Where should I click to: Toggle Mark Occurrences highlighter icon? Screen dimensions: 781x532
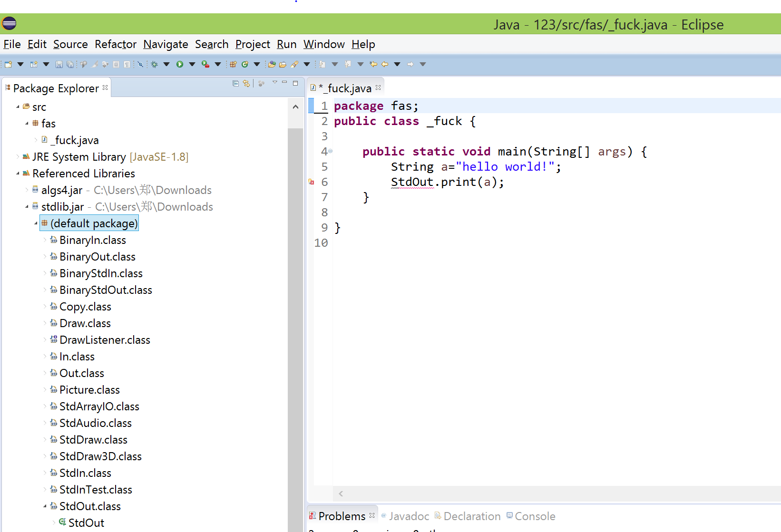tap(95, 64)
